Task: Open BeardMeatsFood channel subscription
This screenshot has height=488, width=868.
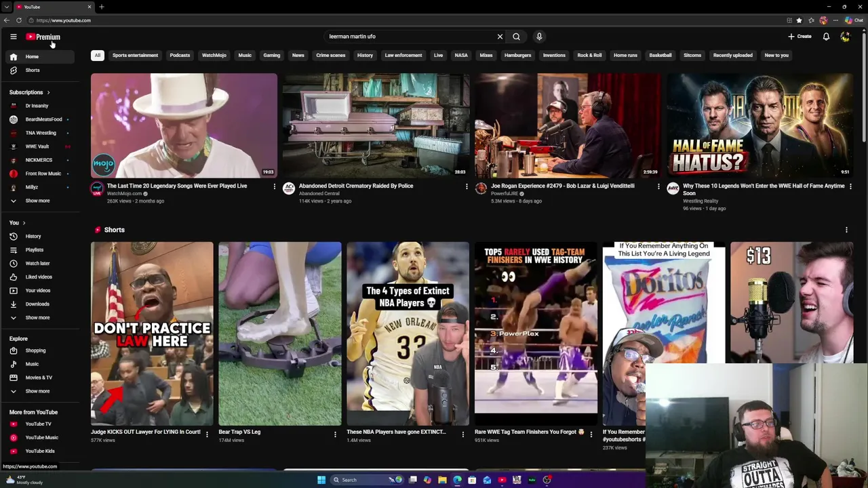Action: coord(39,119)
